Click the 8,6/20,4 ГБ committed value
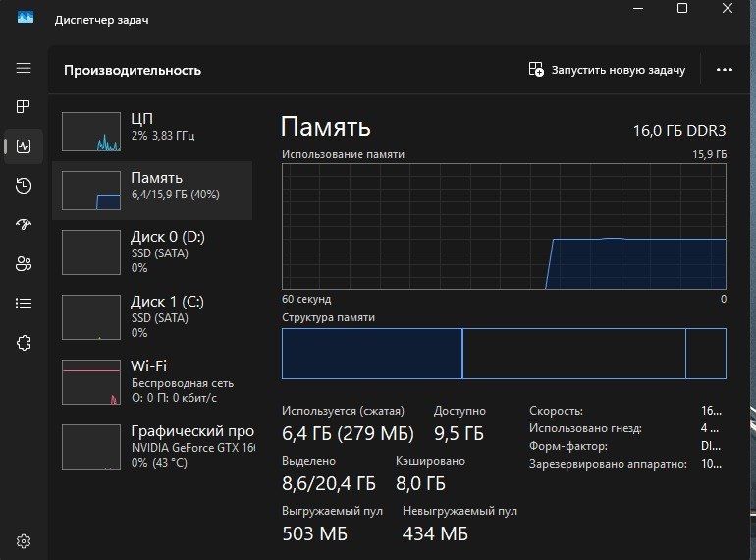Screen dimensions: 756x560 [329, 483]
